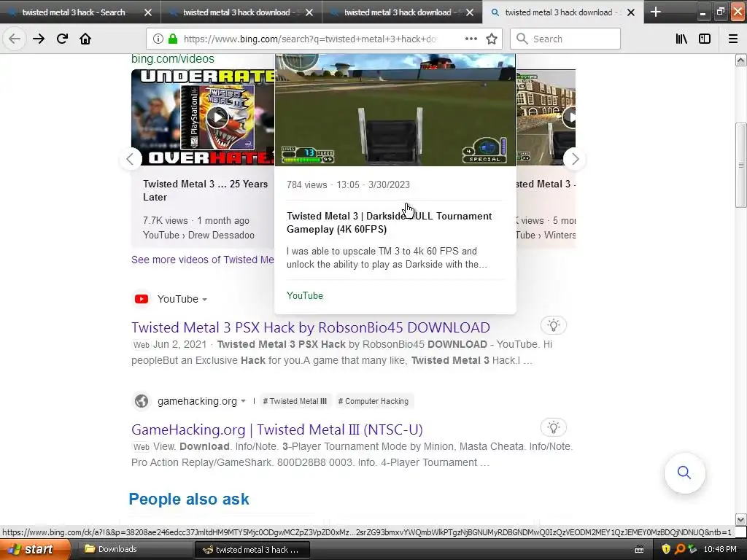
Task: Open bing.com/videos link
Action: point(172,58)
